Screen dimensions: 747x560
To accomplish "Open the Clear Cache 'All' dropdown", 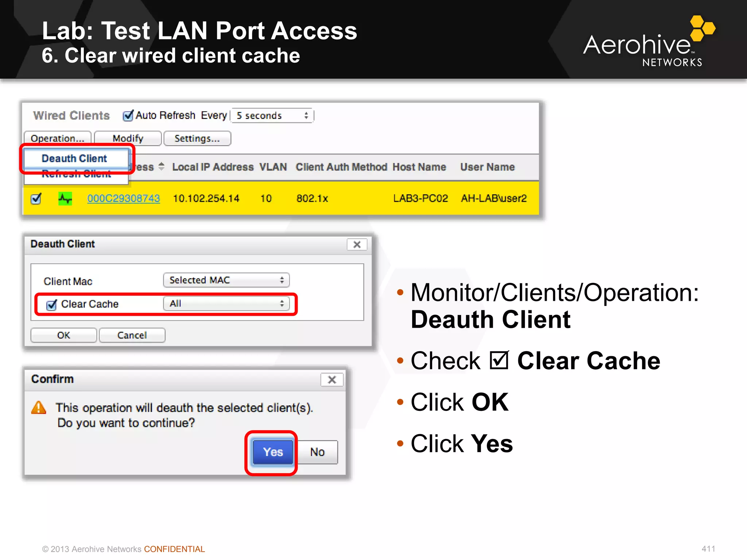I will coord(226,303).
